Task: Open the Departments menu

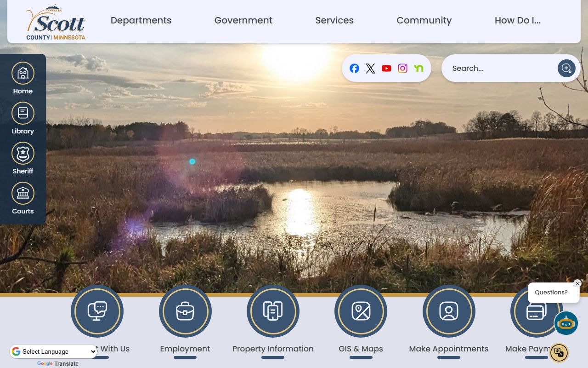Action: tap(141, 21)
